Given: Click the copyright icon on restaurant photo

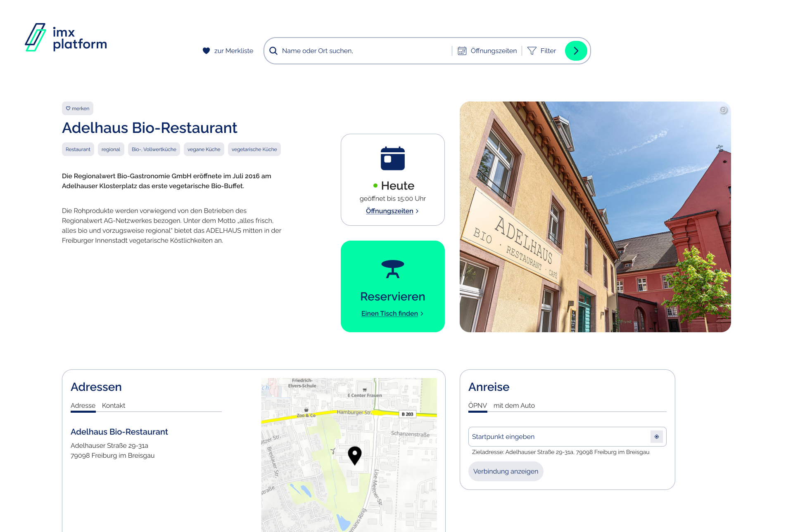Looking at the screenshot, I should click(723, 110).
